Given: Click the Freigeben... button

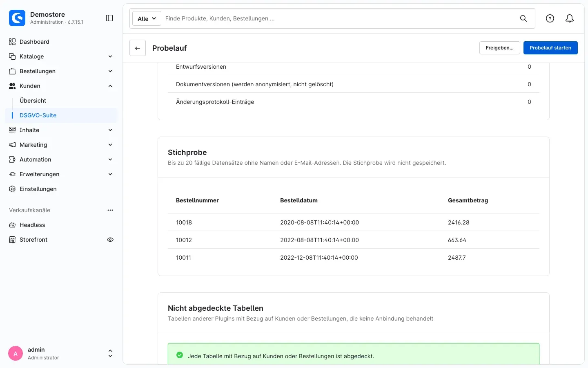Looking at the screenshot, I should coord(499,48).
